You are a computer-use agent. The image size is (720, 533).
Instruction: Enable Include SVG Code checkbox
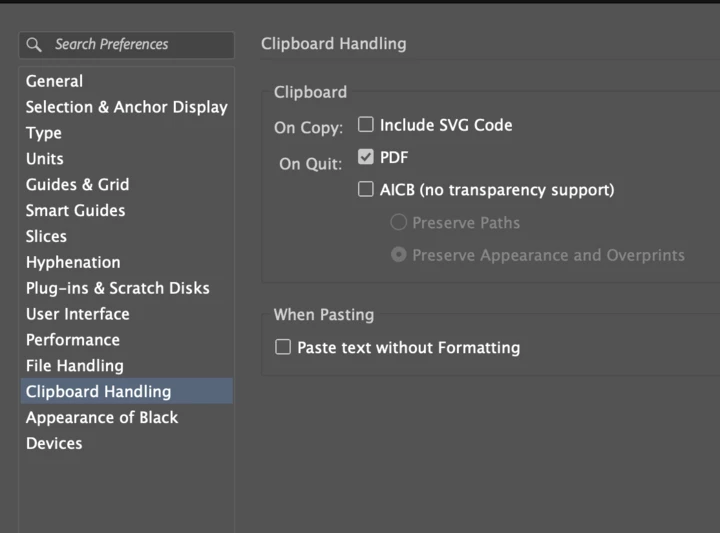pos(366,125)
